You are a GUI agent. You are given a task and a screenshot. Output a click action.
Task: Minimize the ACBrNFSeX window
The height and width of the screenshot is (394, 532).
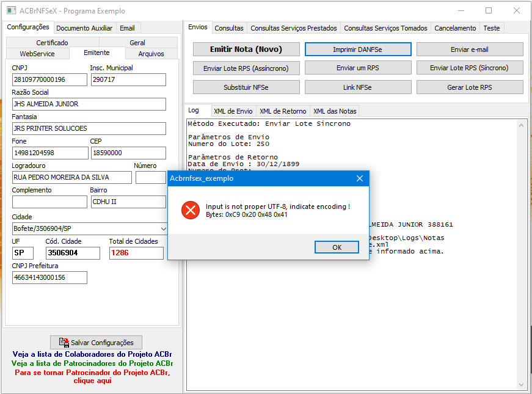461,11
